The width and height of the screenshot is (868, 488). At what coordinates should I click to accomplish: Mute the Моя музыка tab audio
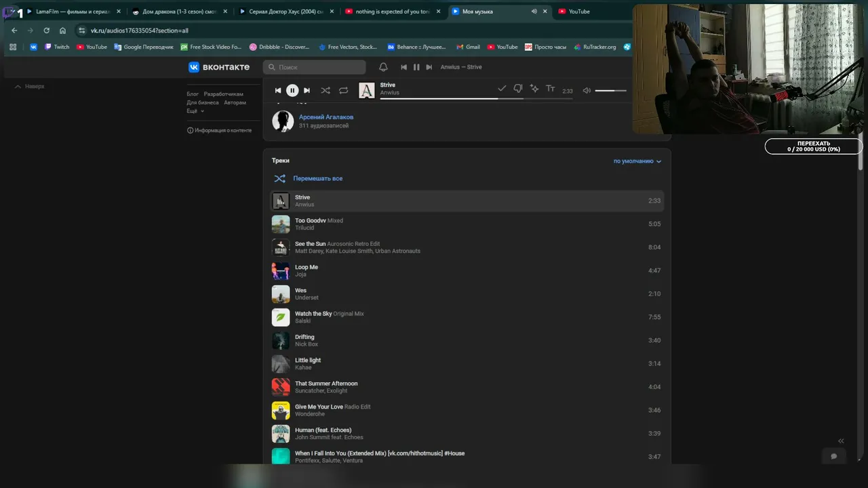tap(534, 12)
